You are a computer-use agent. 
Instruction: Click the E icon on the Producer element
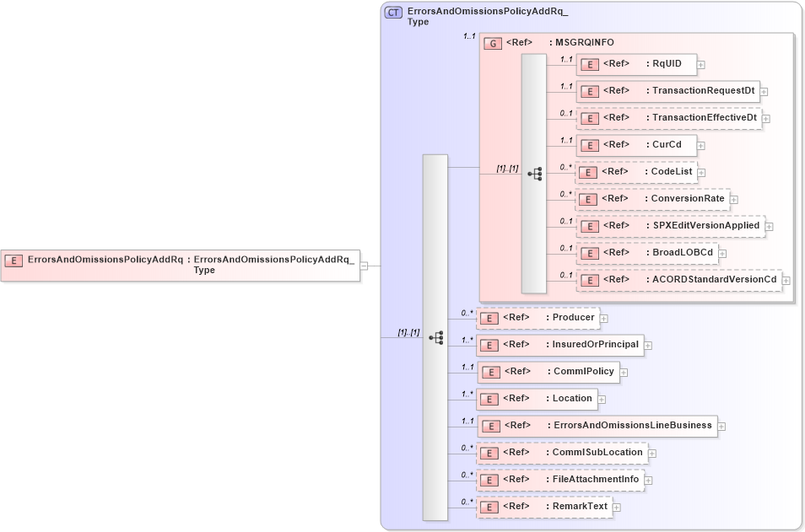click(489, 318)
